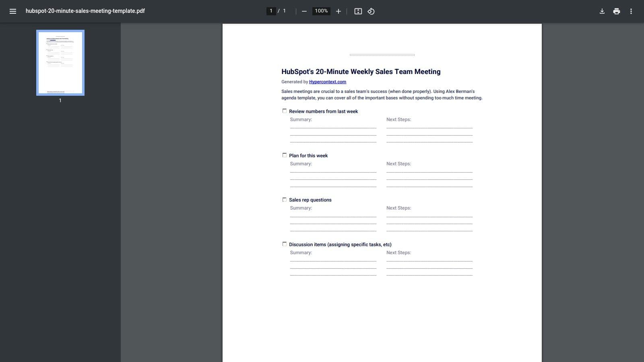Click the first Summary line under Review numbers
Screen dimensions: 644x362
click(333, 128)
